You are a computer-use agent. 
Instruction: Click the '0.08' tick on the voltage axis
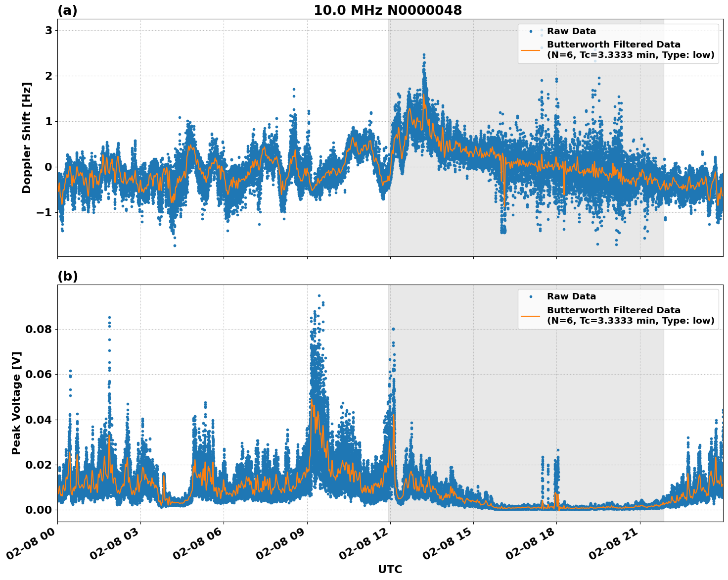click(39, 329)
